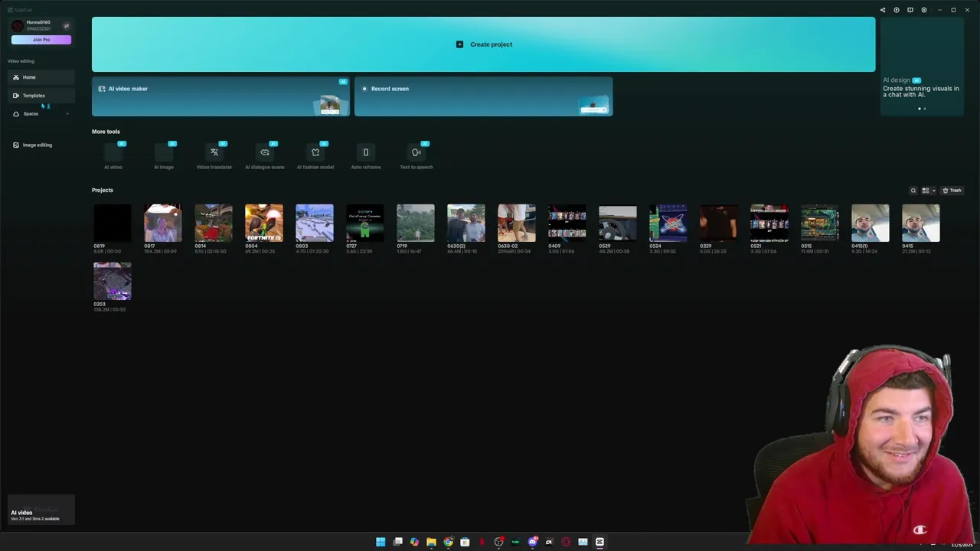This screenshot has height=551, width=980.
Task: Open project 0817 thumbnail
Action: click(163, 223)
